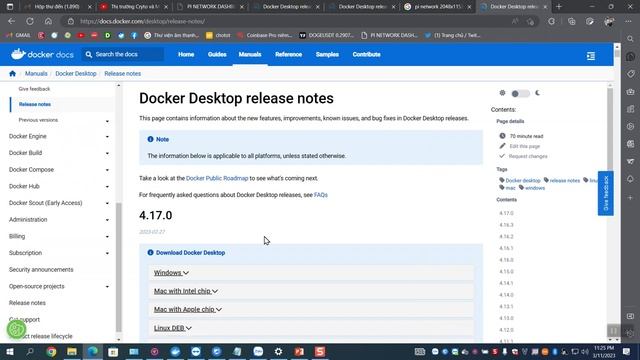Click the release notes tag
This screenshot has height=360, width=640.
tap(564, 180)
